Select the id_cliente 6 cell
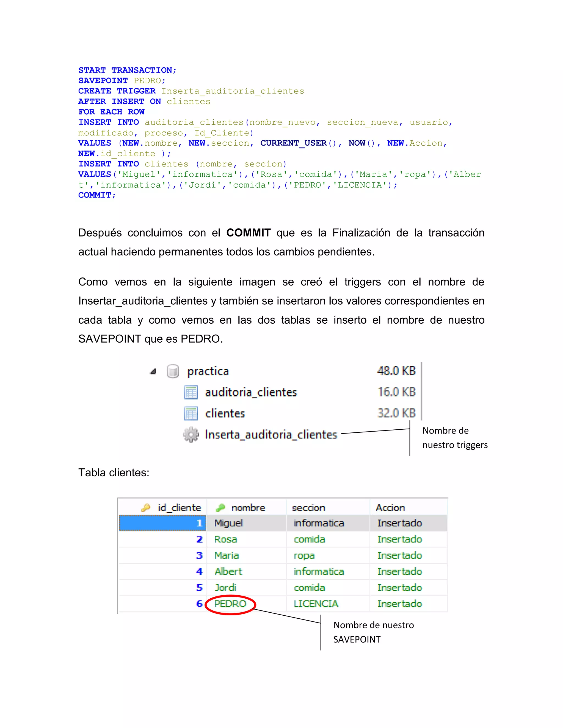The image size is (563, 728). [163, 604]
